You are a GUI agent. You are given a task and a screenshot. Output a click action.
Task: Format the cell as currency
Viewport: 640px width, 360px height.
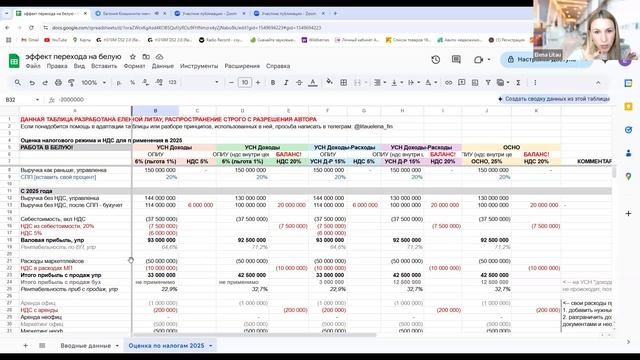pyautogui.click(x=119, y=82)
